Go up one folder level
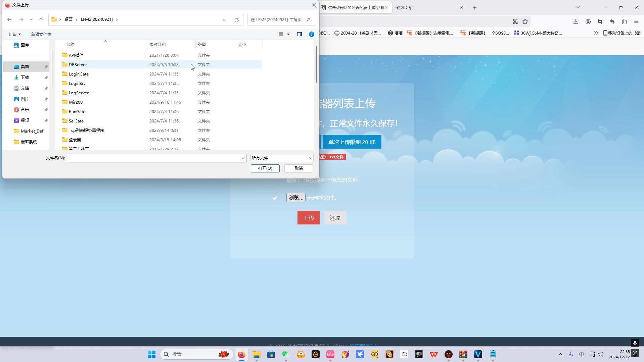The width and height of the screenshot is (644, 362). click(41, 19)
